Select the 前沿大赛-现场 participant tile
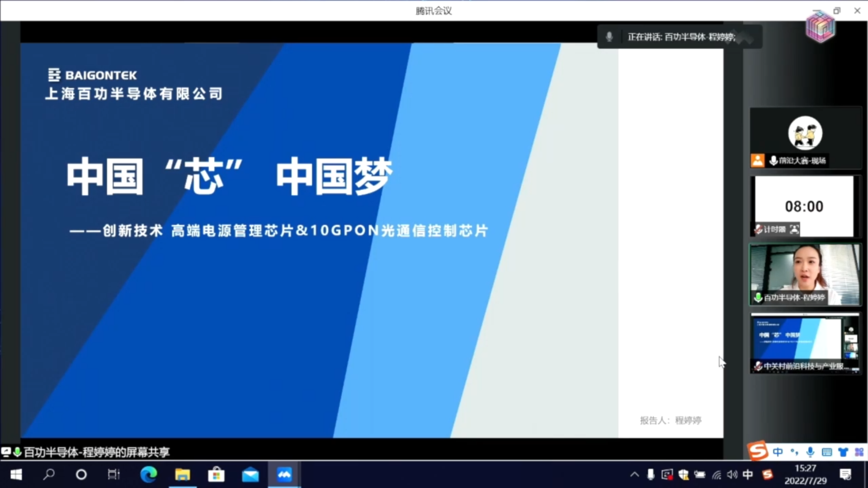The image size is (868, 488). 806,138
